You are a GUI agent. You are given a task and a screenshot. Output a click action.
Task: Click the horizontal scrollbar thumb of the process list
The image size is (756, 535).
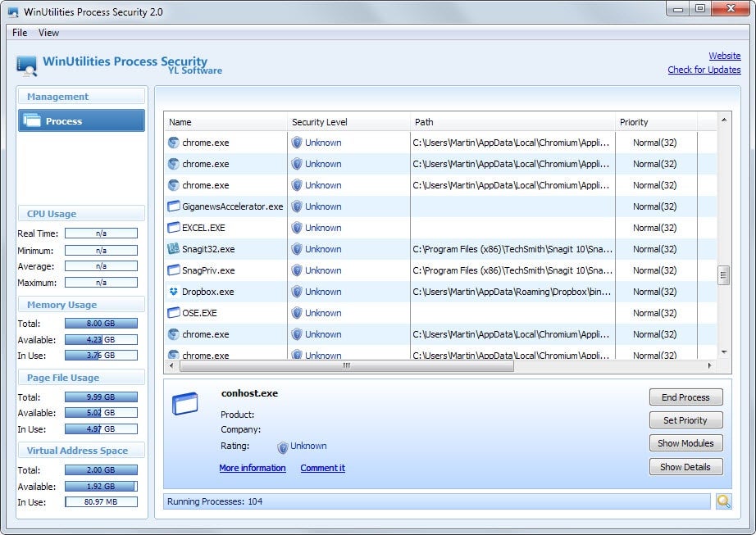pyautogui.click(x=347, y=366)
